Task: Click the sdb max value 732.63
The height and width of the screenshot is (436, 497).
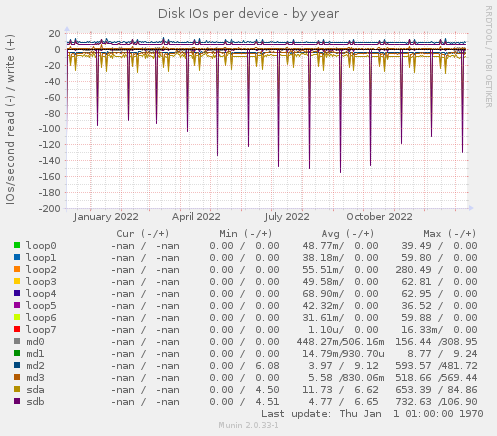Action: pyautogui.click(x=413, y=402)
